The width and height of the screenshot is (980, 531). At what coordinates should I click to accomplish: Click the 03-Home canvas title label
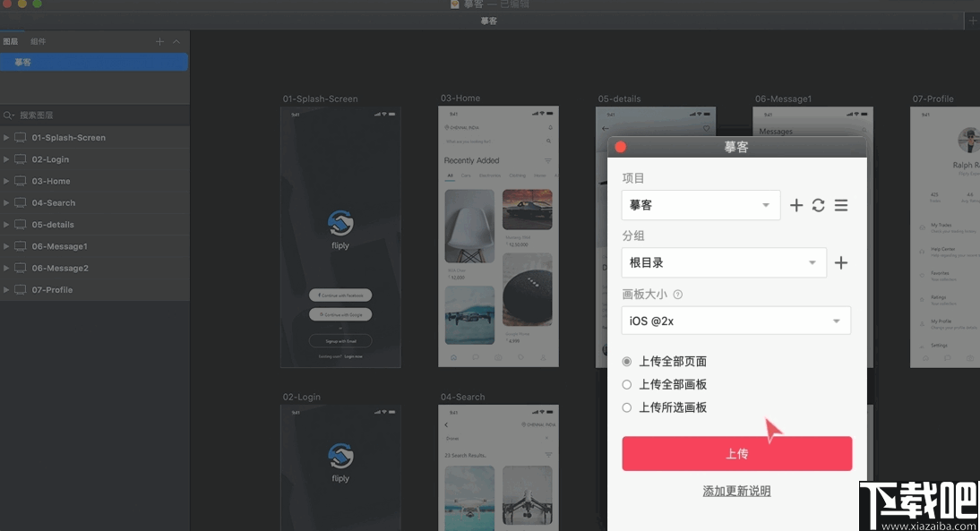click(460, 98)
